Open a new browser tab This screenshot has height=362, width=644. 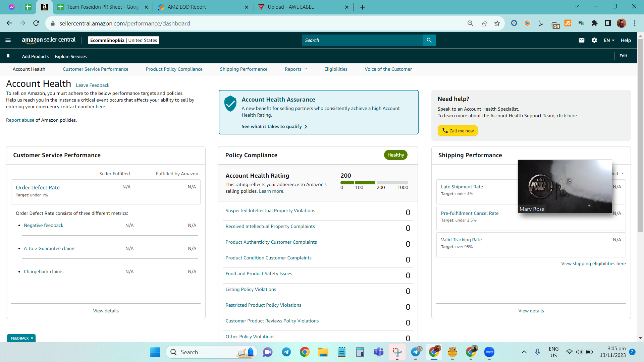pyautogui.click(x=363, y=7)
